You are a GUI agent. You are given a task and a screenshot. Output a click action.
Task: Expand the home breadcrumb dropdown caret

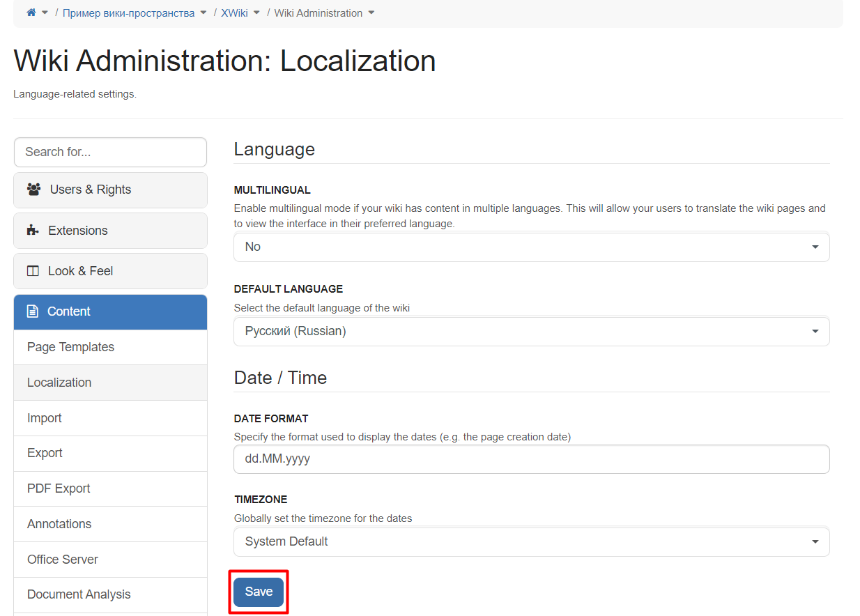pos(45,13)
